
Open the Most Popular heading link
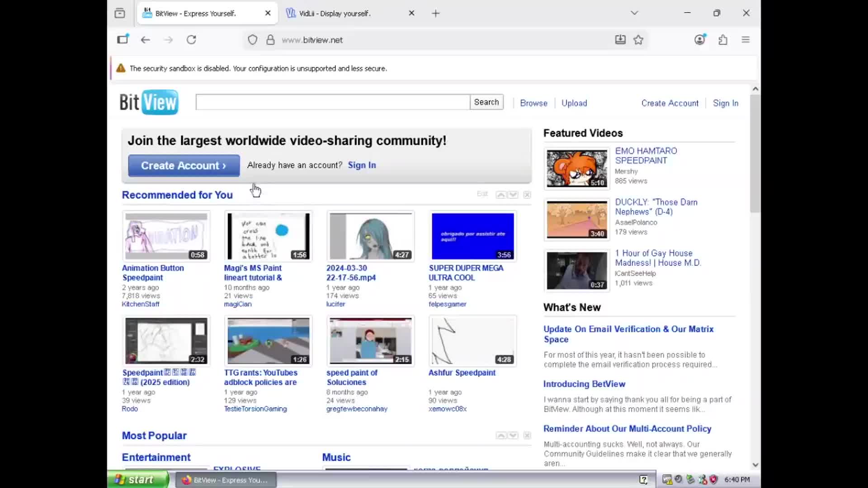(x=154, y=436)
